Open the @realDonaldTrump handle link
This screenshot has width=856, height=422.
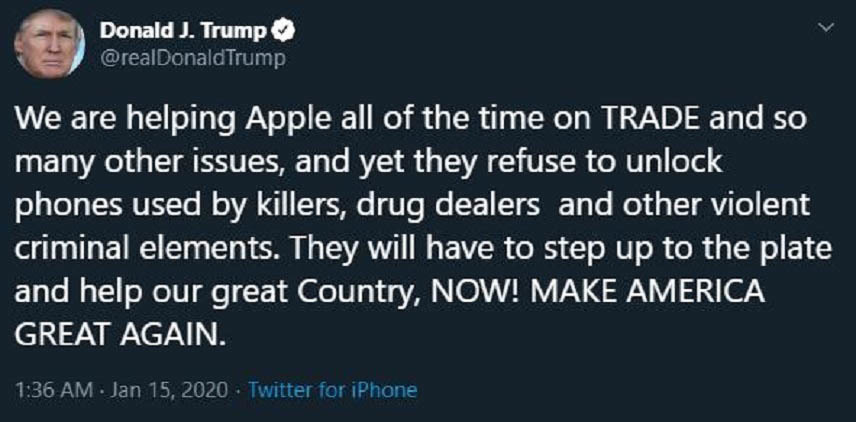pos(192,58)
